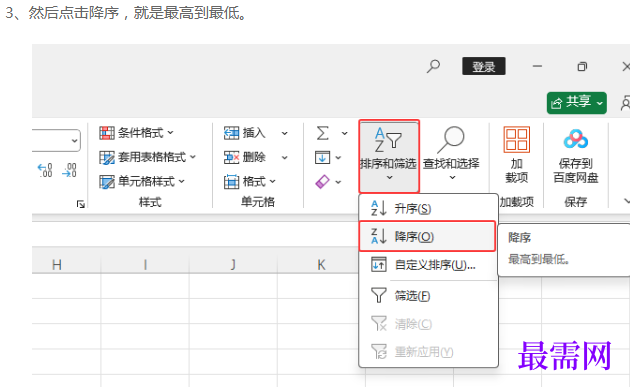Select column J header
The height and width of the screenshot is (387, 630).
tap(233, 265)
